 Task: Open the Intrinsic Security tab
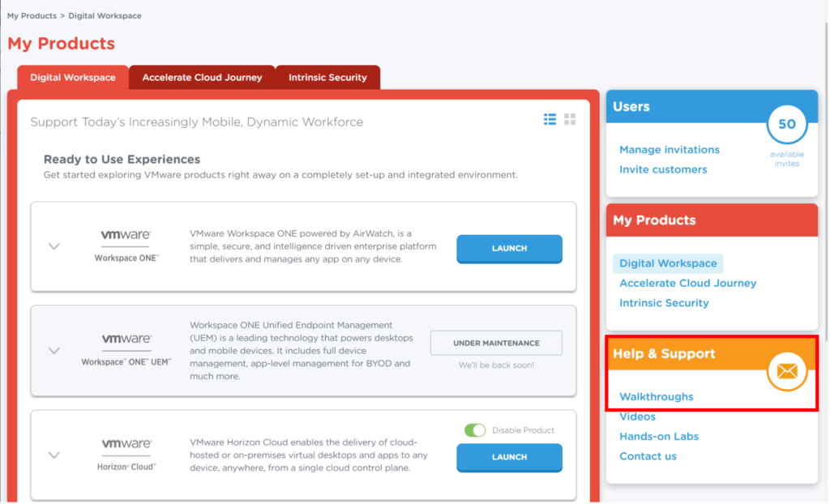tap(327, 77)
